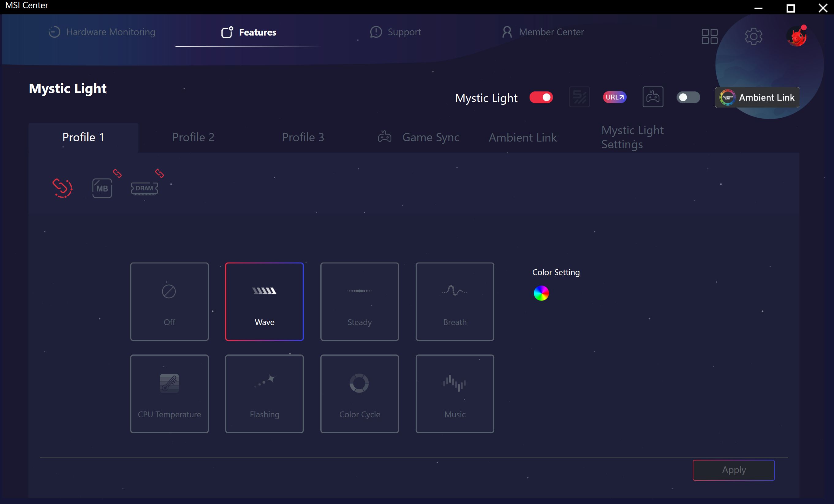The image size is (834, 504).
Task: Click the URL link badge icon
Action: [x=614, y=97]
